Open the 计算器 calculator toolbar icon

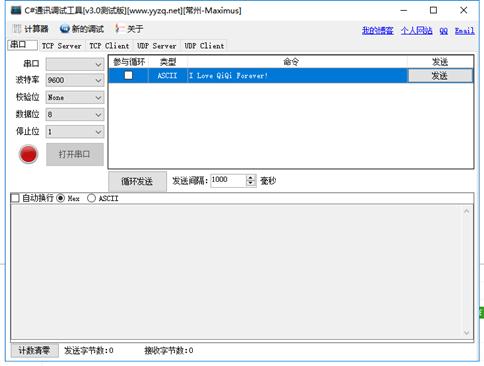click(17, 29)
